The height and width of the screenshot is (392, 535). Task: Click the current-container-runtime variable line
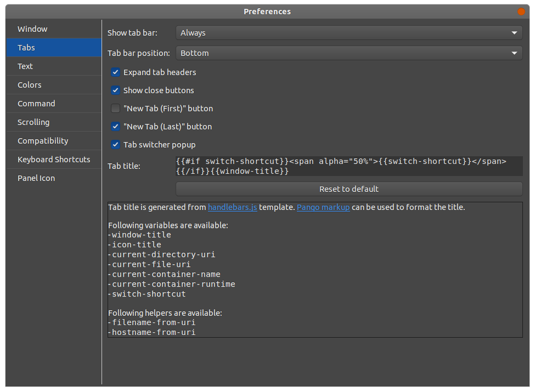(172, 285)
